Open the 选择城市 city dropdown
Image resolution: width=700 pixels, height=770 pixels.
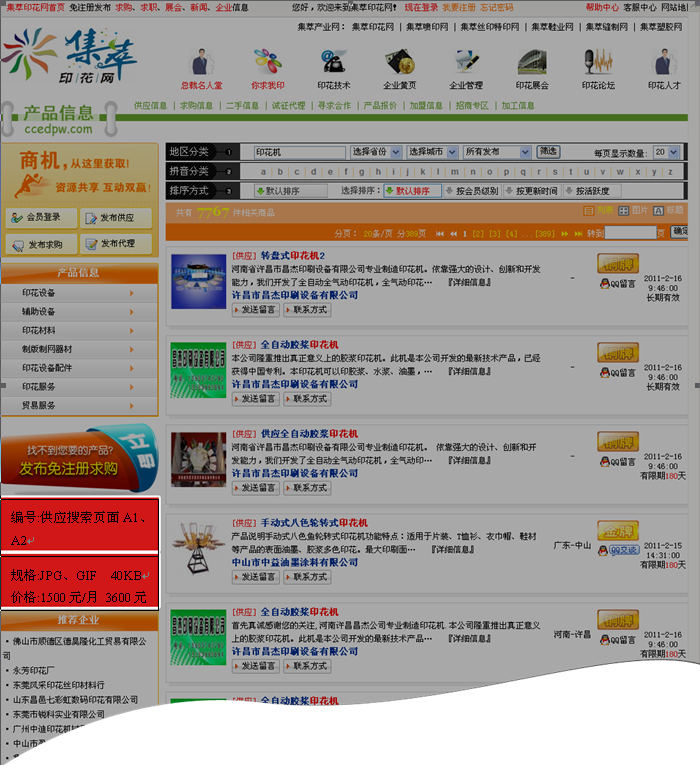(x=432, y=152)
